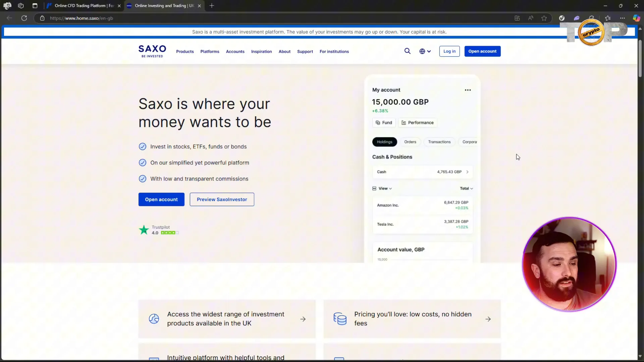Click the Fund button in account card
This screenshot has height=362, width=644.
(384, 123)
